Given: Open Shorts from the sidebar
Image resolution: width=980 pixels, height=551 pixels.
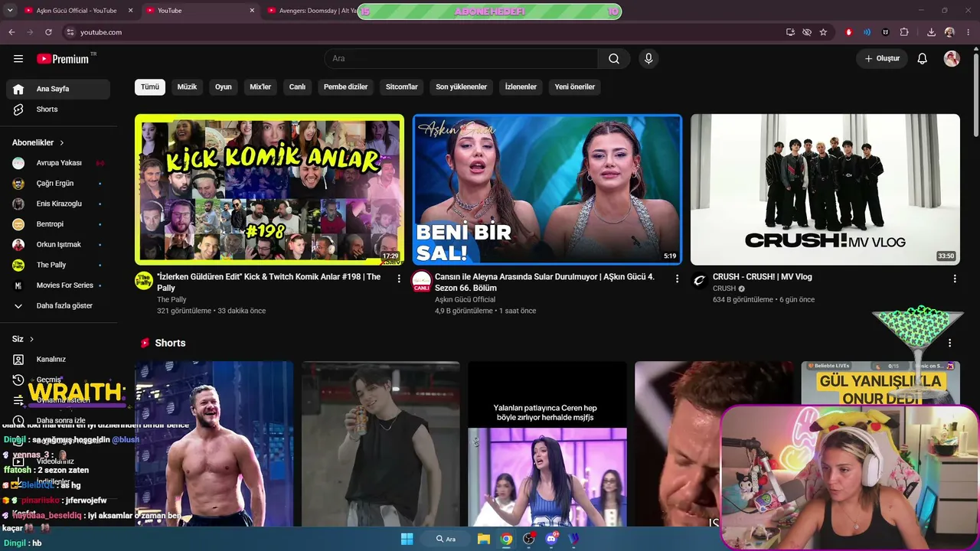Looking at the screenshot, I should tap(58, 109).
